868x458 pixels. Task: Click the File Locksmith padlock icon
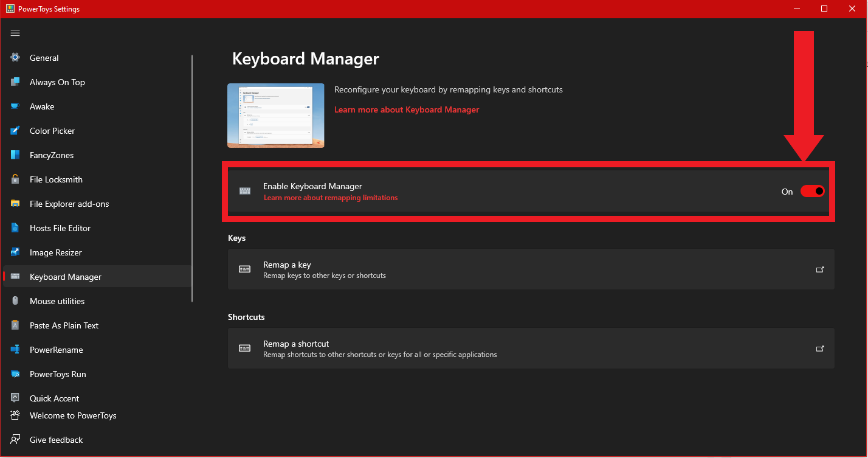coord(15,179)
